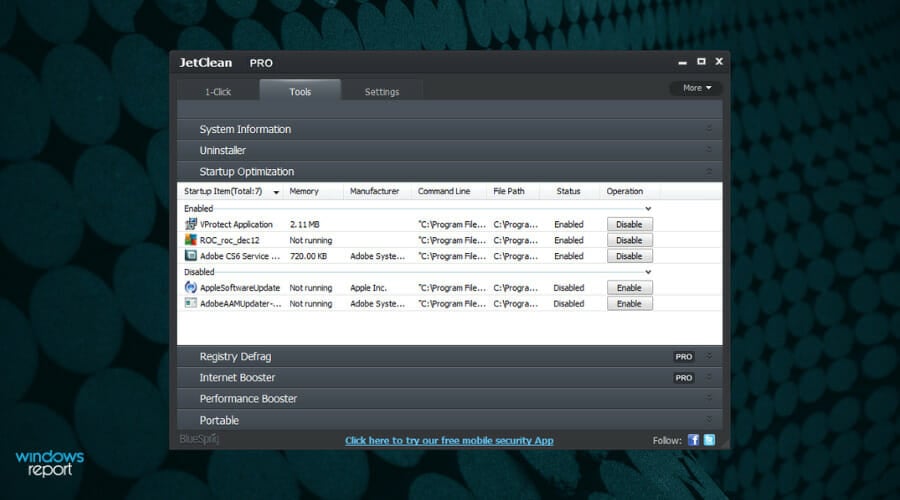This screenshot has width=900, height=500.
Task: Click the '2.11 MB' memory value
Action: coord(304,224)
